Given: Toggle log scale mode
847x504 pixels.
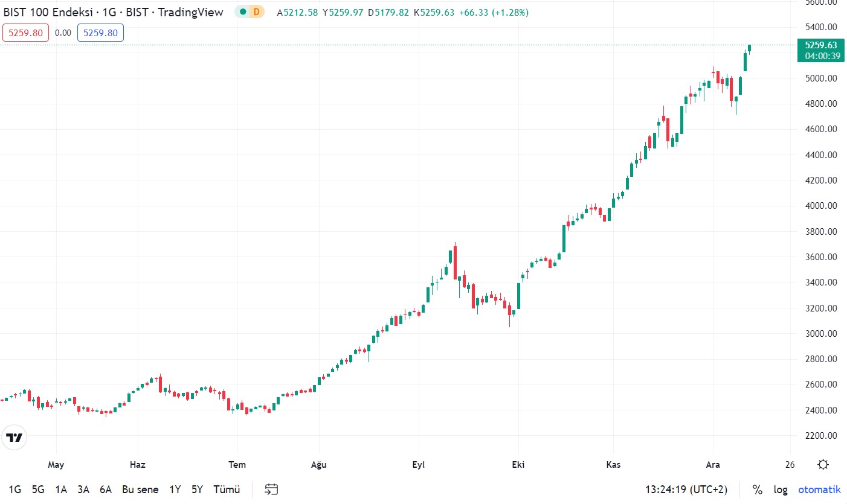Looking at the screenshot, I should [x=781, y=490].
